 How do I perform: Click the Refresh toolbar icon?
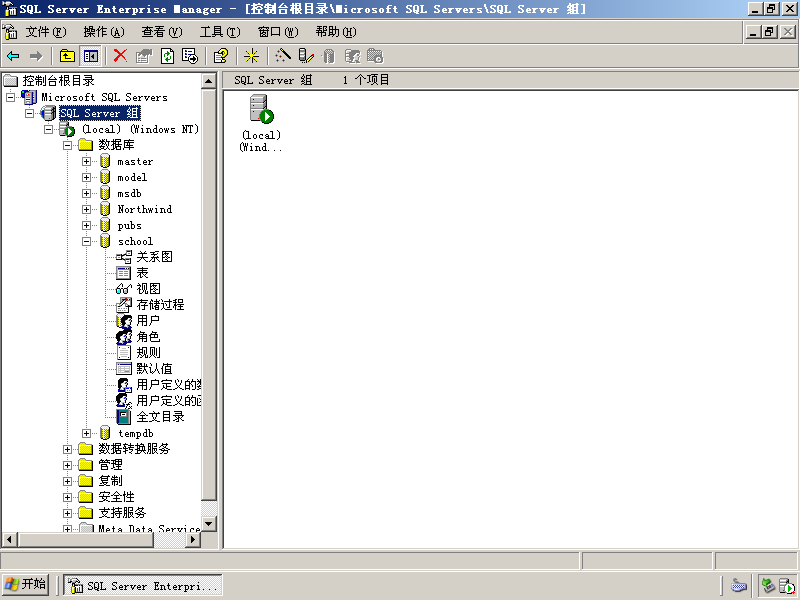(167, 56)
